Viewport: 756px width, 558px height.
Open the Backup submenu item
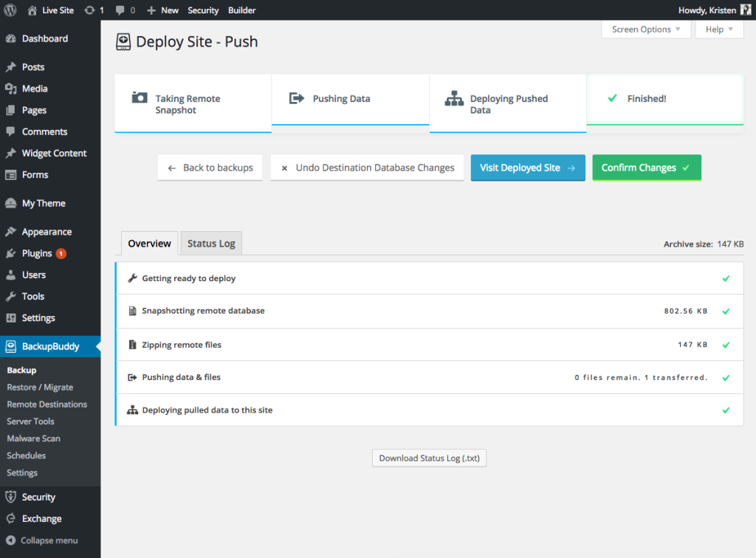click(x=21, y=370)
